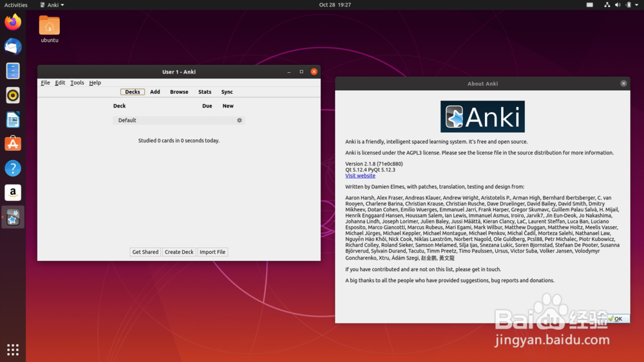Image resolution: width=644 pixels, height=362 pixels.
Task: Click the 'Version 2.1.8 (71e0c880)' text
Action: (374, 164)
